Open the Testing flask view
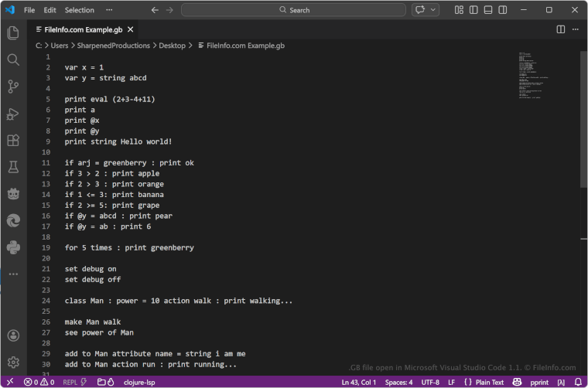588x388 pixels. tap(13, 167)
